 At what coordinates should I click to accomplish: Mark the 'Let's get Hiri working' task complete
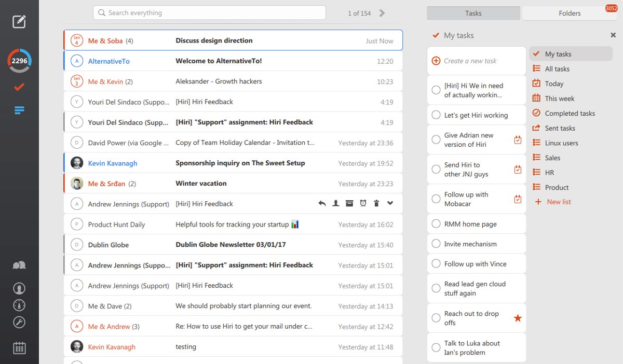point(436,115)
